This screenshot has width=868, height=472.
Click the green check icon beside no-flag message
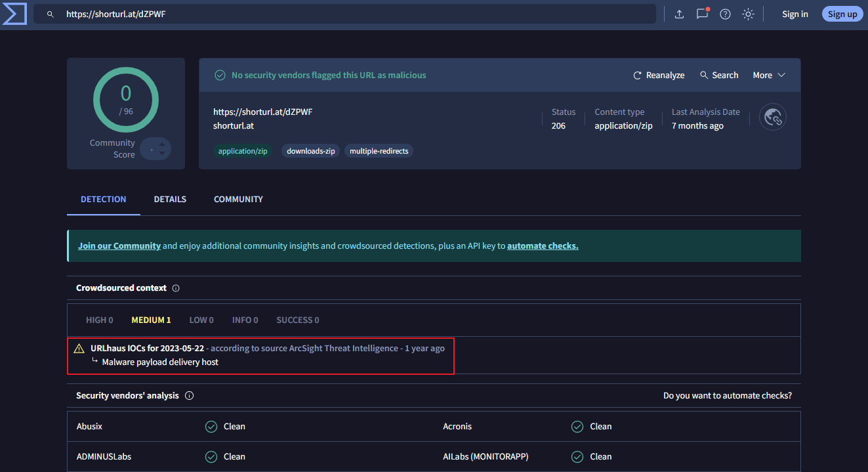tap(220, 75)
